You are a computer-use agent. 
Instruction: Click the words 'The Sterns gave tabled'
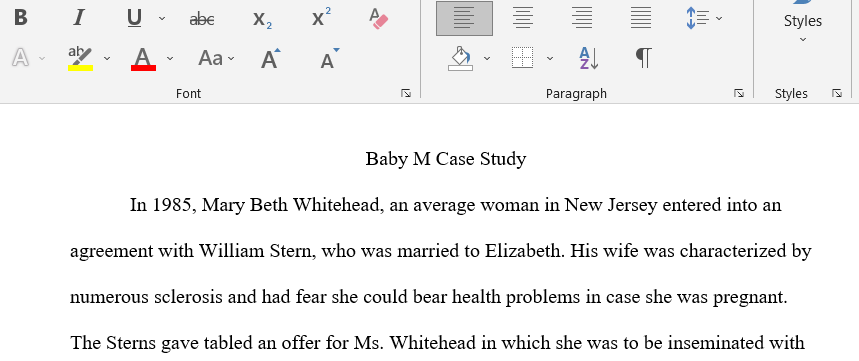click(161, 343)
